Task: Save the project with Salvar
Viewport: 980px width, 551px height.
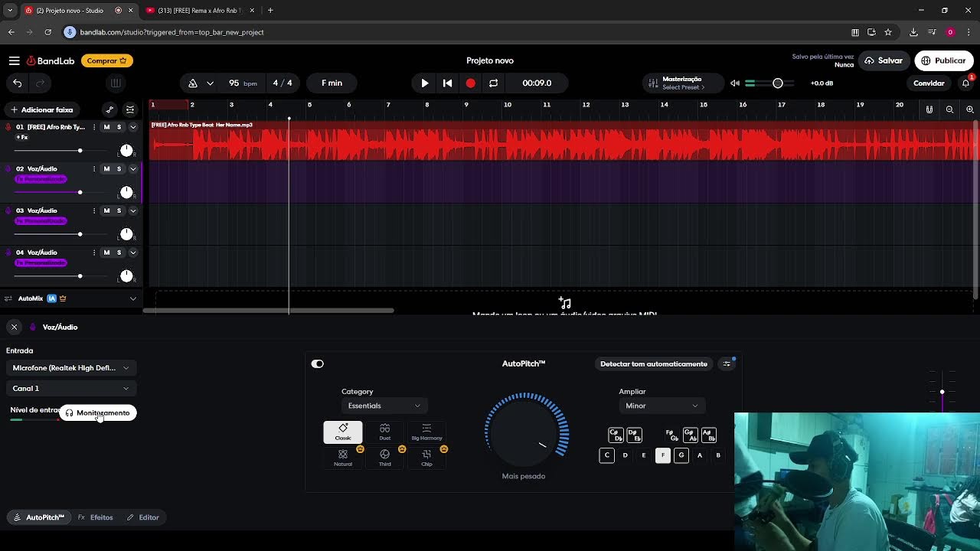Action: (884, 60)
